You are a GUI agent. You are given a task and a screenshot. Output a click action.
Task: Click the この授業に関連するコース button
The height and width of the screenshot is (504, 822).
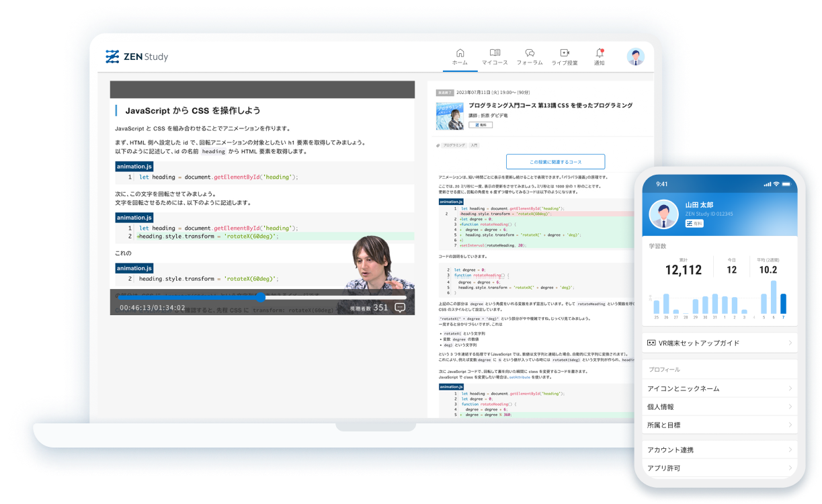pyautogui.click(x=555, y=162)
